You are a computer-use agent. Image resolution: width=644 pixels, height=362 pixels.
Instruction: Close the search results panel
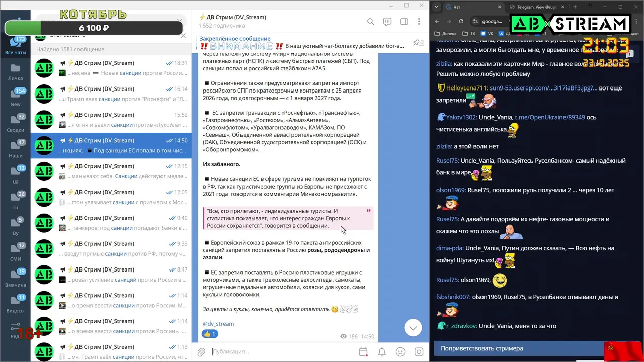184,36
